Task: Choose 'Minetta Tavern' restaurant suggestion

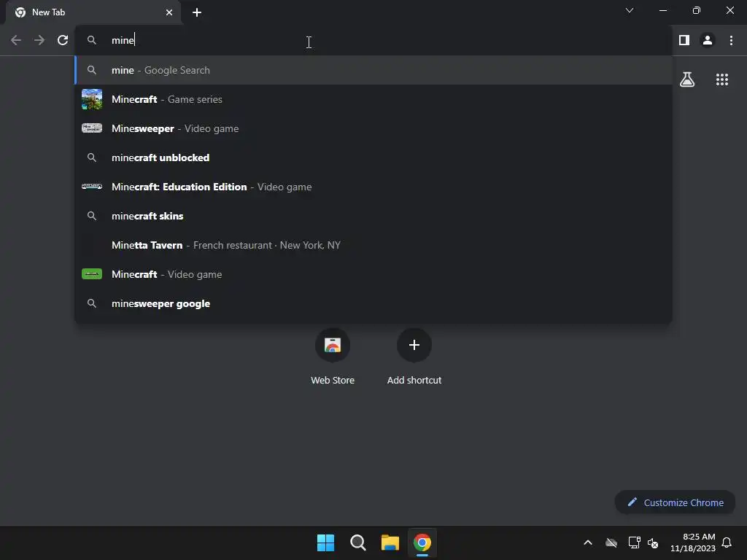Action: [x=373, y=245]
